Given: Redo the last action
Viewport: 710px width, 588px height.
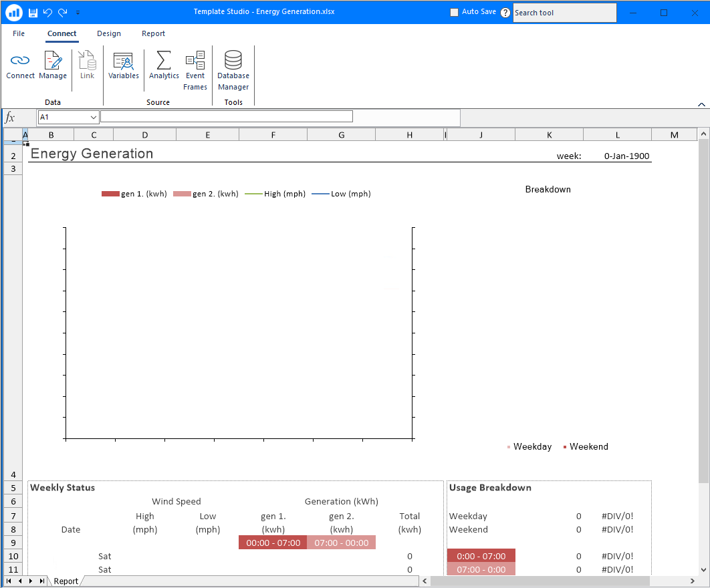Looking at the screenshot, I should [62, 13].
